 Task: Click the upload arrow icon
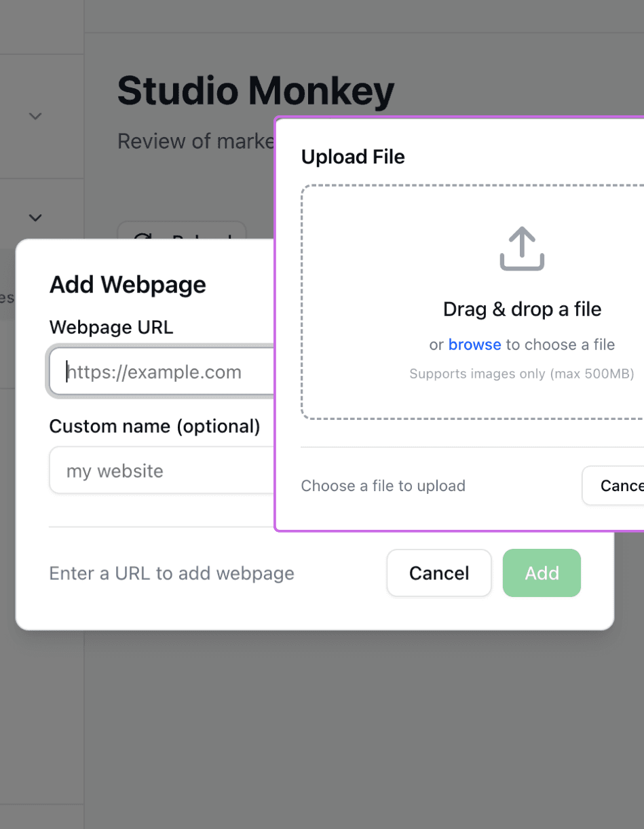(522, 248)
